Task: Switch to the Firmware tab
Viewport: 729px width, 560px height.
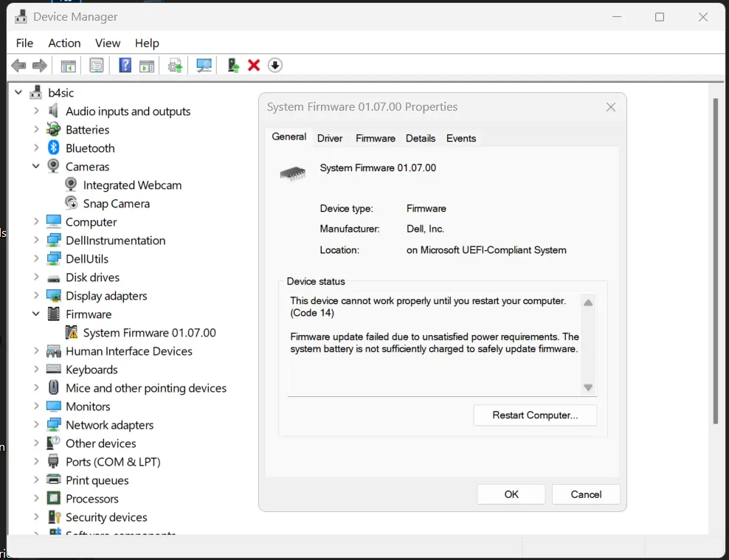Action: pos(375,139)
